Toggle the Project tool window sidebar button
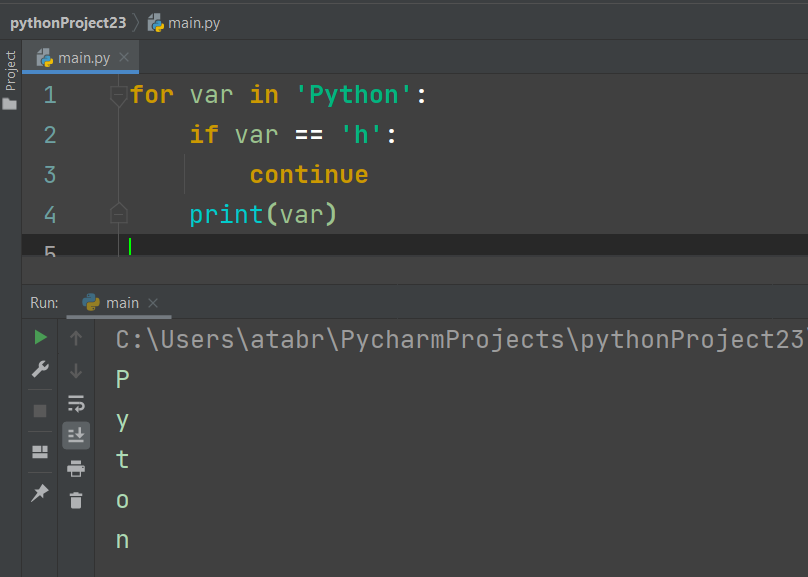 pos(10,80)
